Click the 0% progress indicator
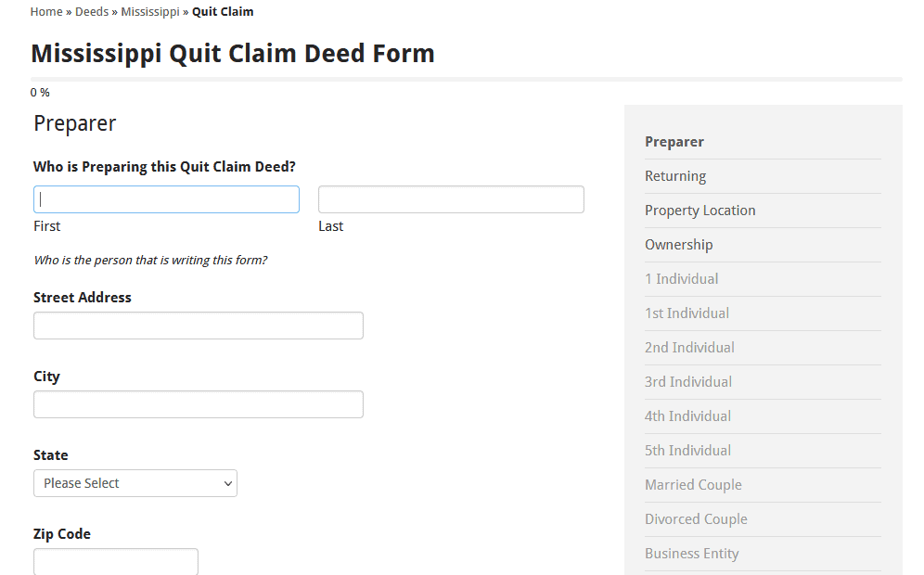 tap(39, 92)
